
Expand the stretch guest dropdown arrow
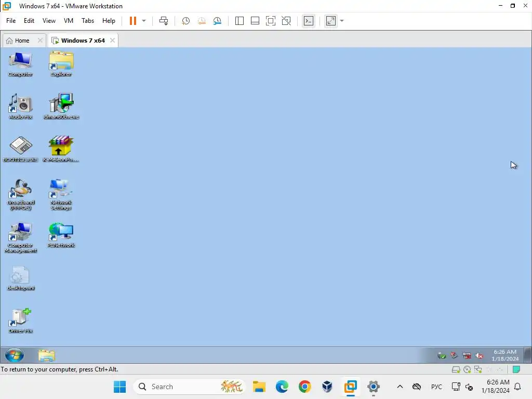coord(342,21)
